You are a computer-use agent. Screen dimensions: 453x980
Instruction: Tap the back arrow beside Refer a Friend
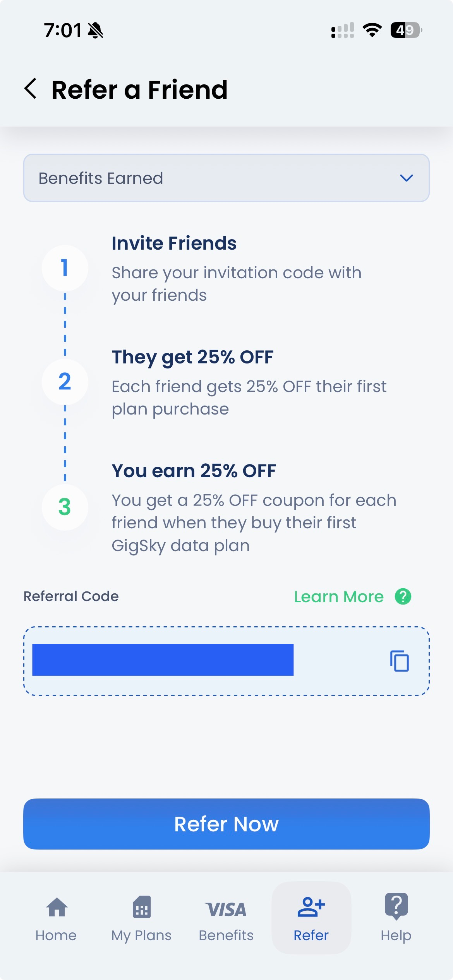click(31, 89)
